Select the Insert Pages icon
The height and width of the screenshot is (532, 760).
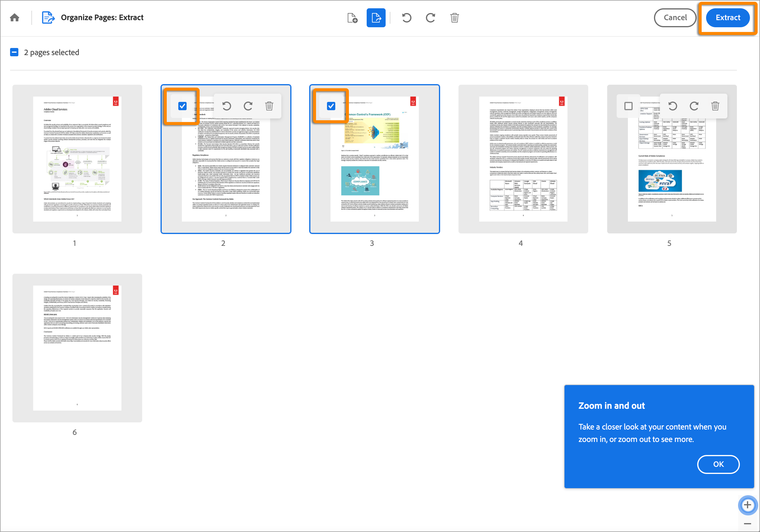click(x=352, y=17)
